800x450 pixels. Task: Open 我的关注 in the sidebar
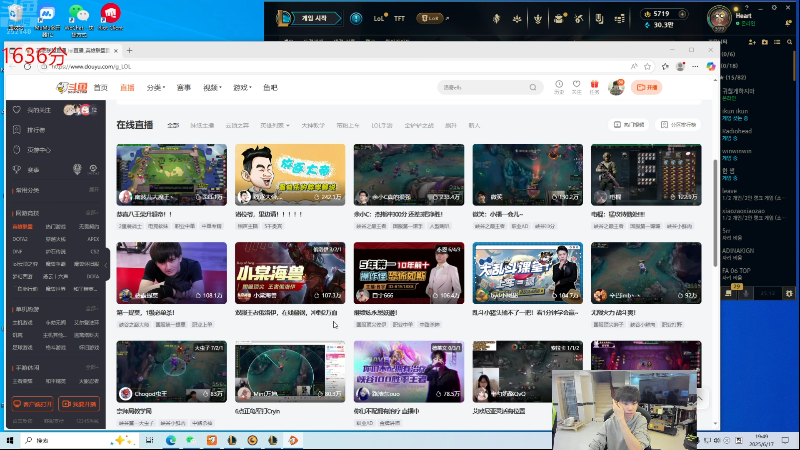pyautogui.click(x=38, y=110)
